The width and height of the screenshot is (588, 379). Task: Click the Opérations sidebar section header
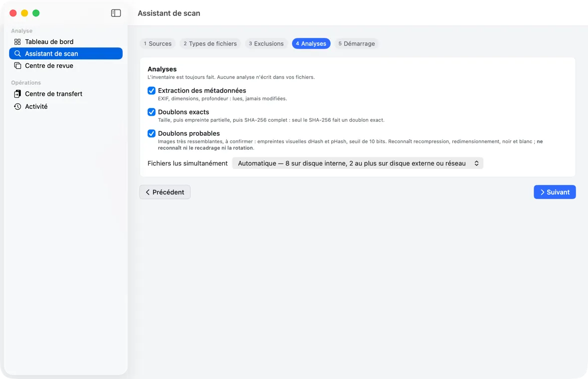coord(26,83)
